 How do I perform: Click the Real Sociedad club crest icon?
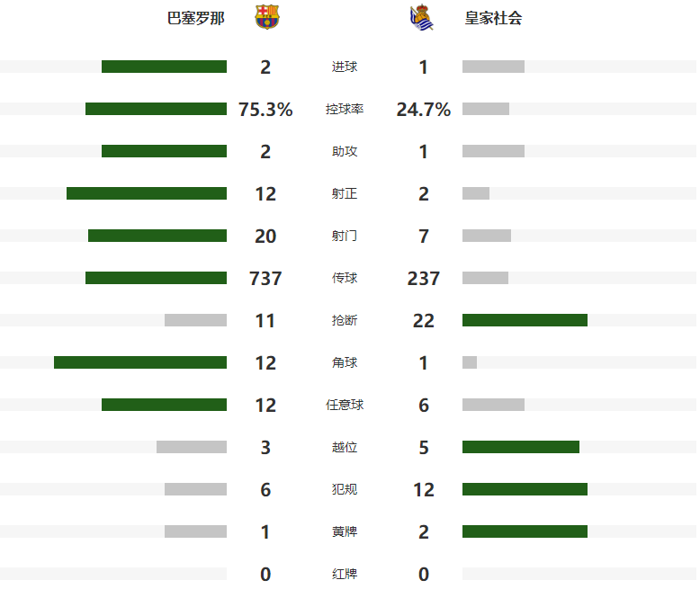(421, 19)
